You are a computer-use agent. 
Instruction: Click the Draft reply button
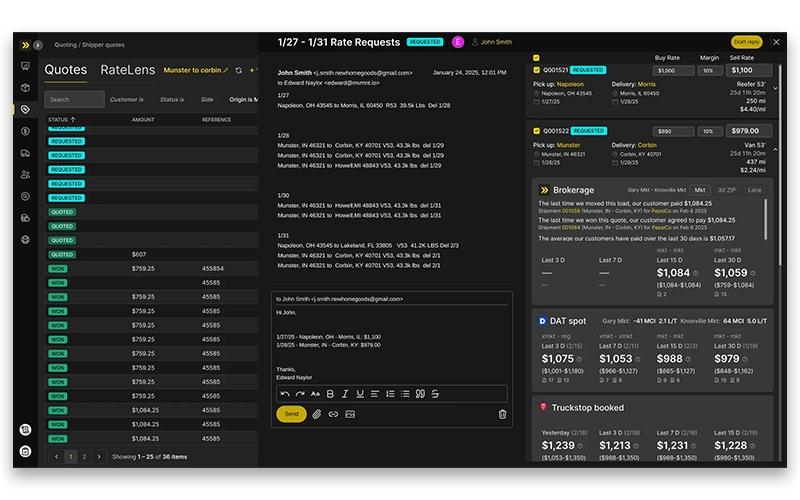(x=747, y=42)
